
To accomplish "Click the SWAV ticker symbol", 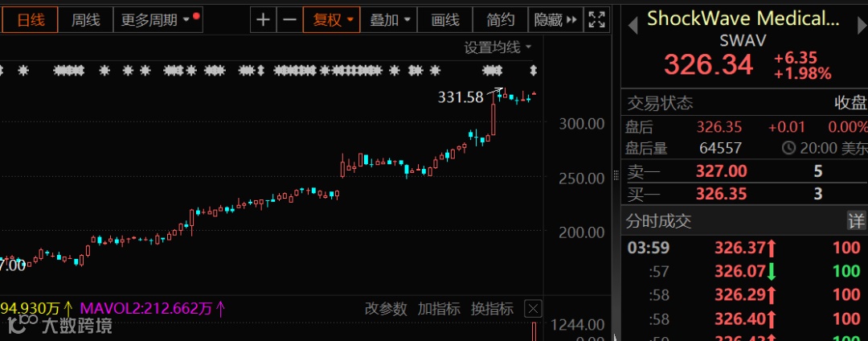I will tap(743, 40).
